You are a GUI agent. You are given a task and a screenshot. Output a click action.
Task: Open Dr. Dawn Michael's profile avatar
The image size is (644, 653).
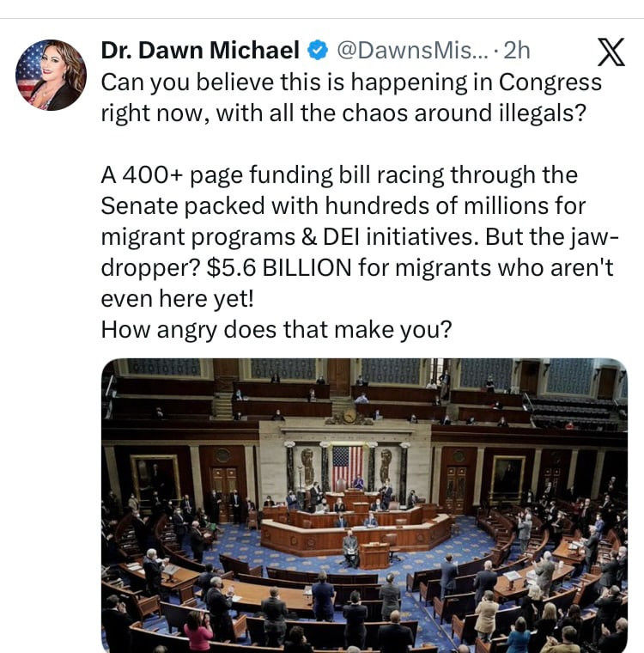click(51, 76)
